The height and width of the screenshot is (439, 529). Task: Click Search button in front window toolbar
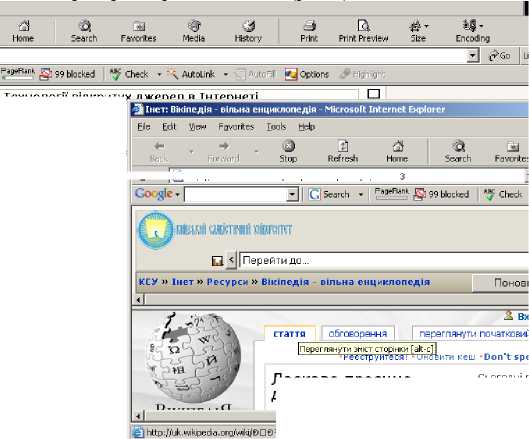458,152
